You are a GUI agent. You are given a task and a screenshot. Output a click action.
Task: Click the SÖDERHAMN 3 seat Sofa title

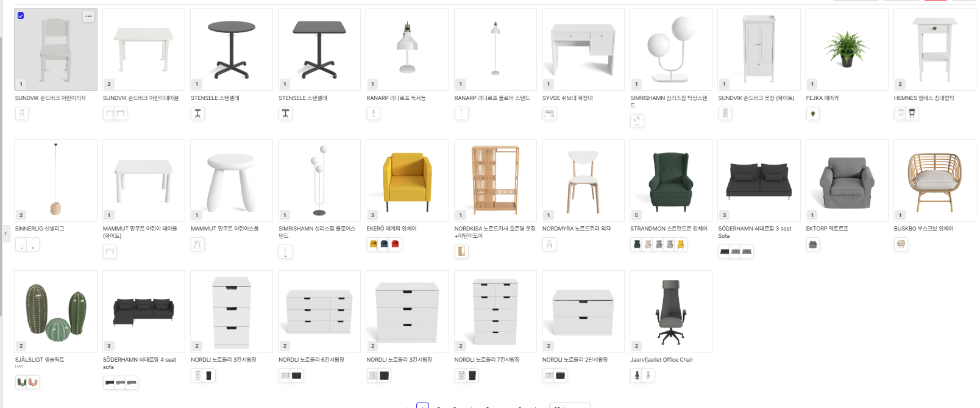pos(755,232)
